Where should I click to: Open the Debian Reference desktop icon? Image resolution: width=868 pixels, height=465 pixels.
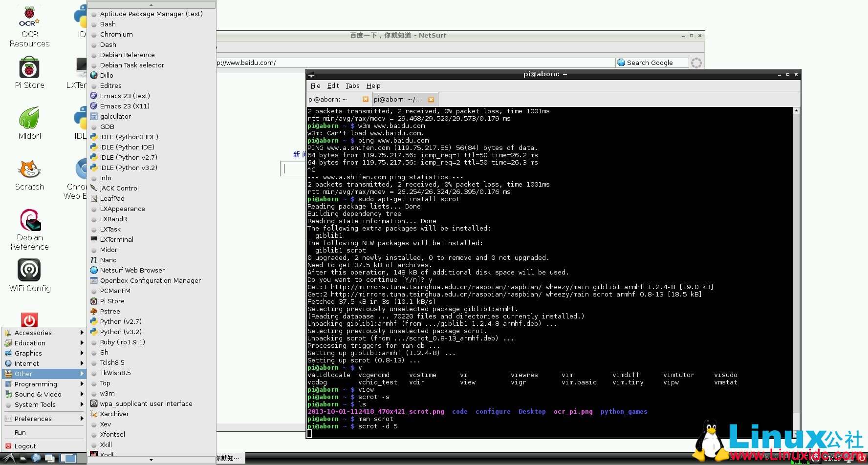click(29, 230)
